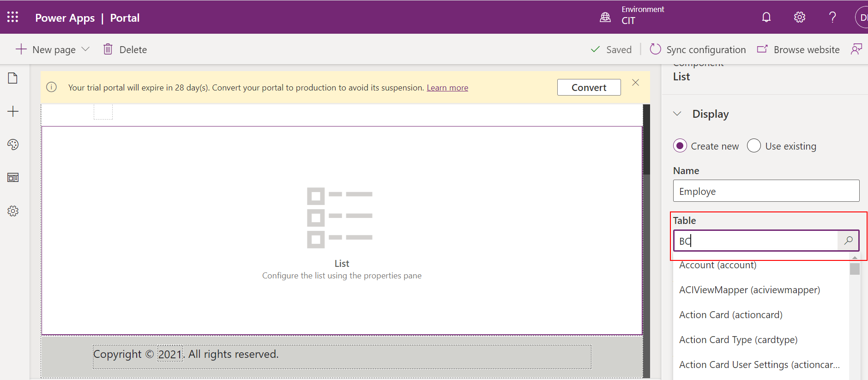Click the 2021 year text in footer
Viewport: 868px width, 380px height.
[170, 355]
